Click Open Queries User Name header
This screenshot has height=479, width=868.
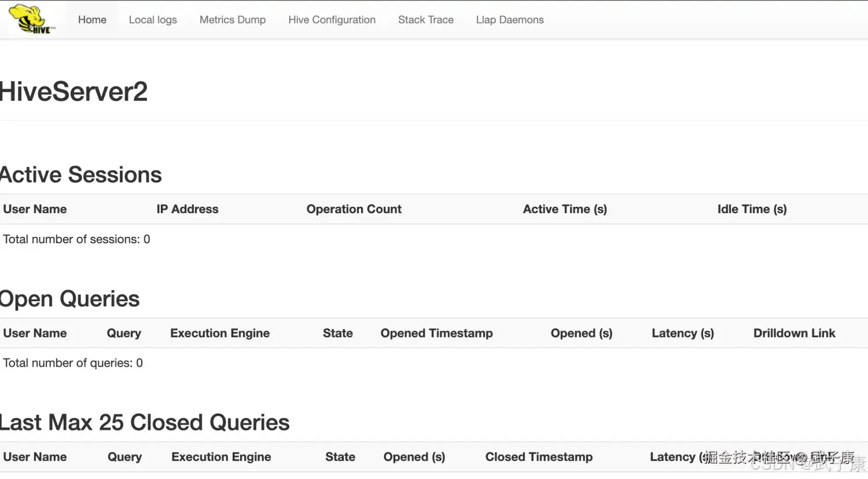pos(35,333)
